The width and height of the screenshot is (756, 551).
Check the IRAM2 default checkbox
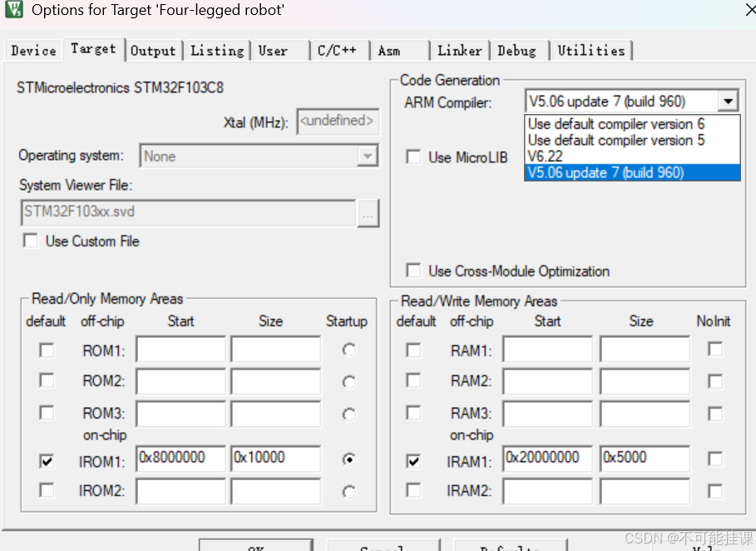tap(413, 490)
